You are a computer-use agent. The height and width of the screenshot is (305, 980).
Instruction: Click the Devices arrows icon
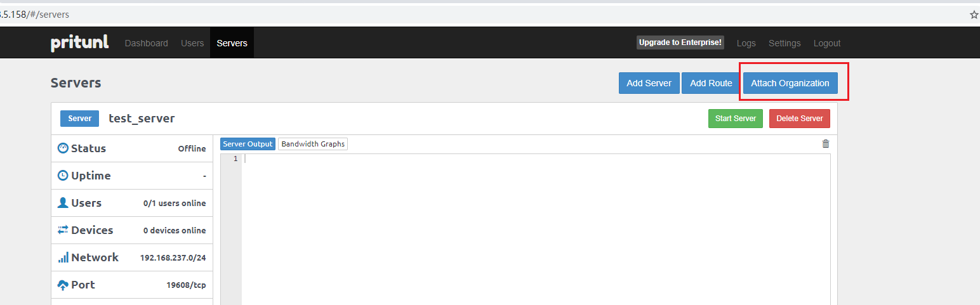[63, 230]
